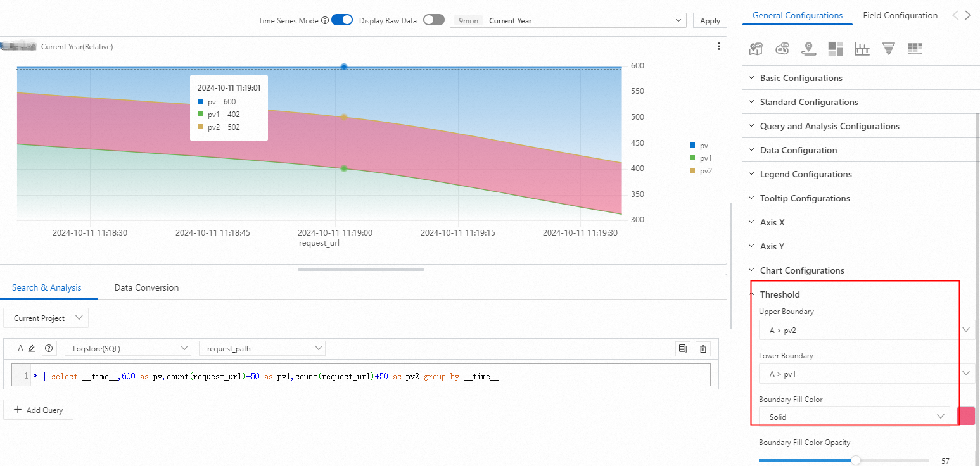Click the horizontal panel resize handle below chart
Screen dimensions: 980x466
[x=361, y=270]
